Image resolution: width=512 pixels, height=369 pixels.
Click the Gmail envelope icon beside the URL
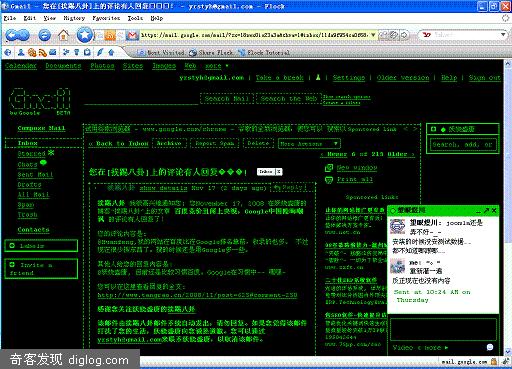133,35
